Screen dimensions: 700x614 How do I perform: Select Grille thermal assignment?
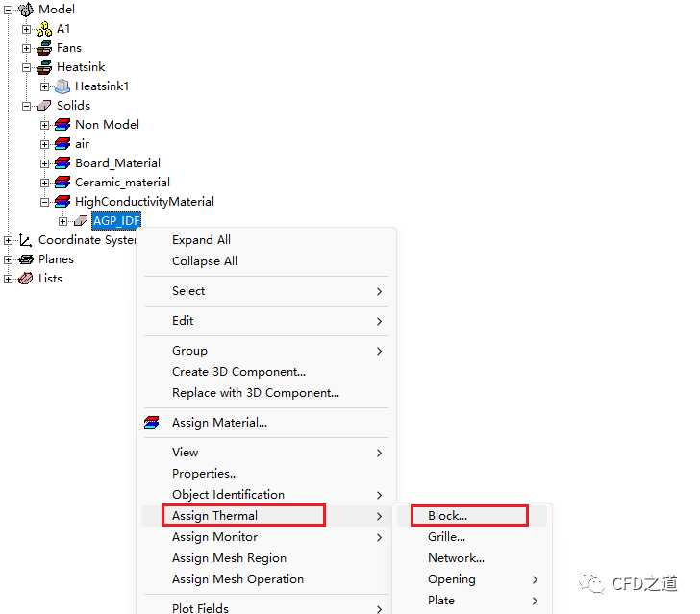472,537
